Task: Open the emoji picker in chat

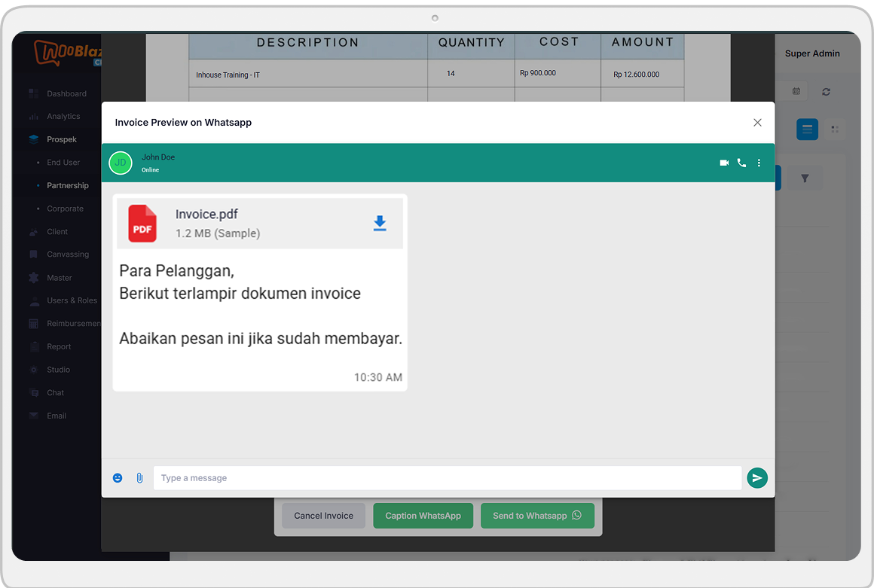Action: point(118,478)
